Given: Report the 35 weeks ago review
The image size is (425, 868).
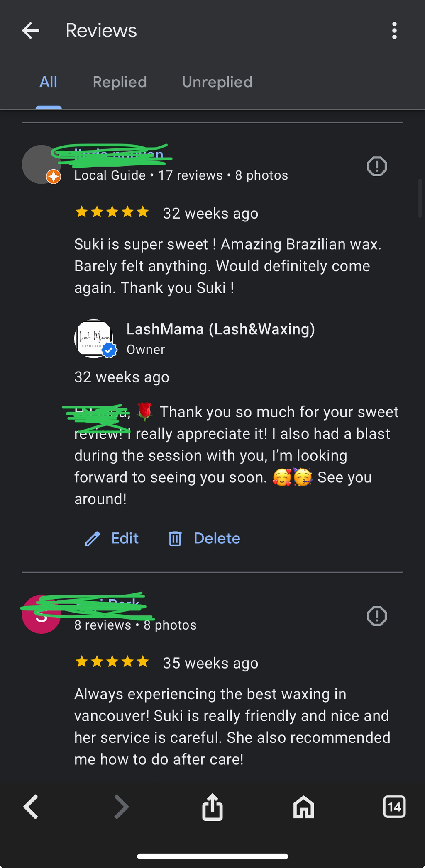Looking at the screenshot, I should [x=377, y=616].
